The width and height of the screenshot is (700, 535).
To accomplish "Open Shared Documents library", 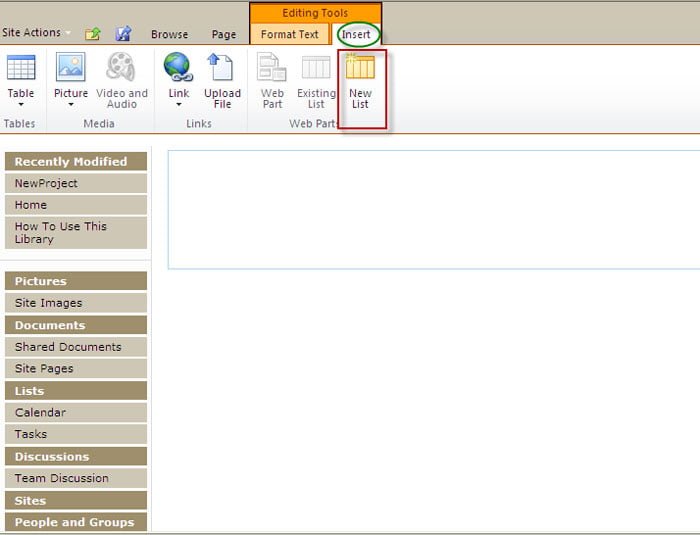I will tap(76, 347).
